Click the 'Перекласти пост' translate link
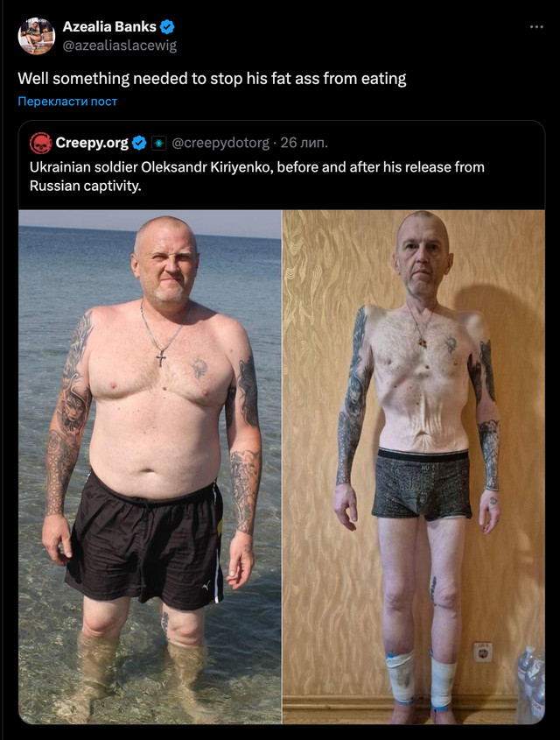 (67, 102)
